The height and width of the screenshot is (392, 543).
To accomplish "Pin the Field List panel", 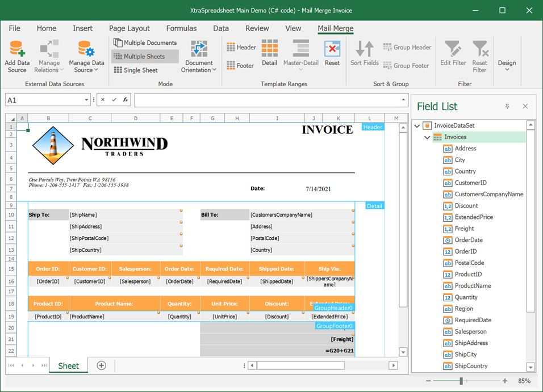I will coord(507,106).
